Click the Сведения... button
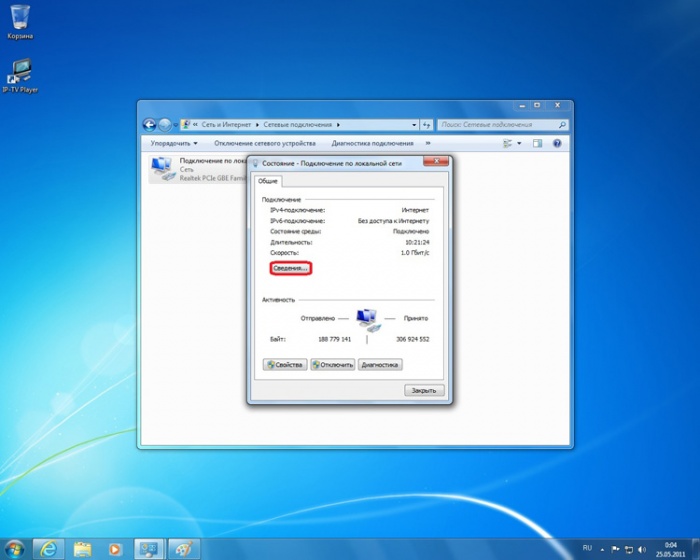The height and width of the screenshot is (560, 700). [x=291, y=268]
